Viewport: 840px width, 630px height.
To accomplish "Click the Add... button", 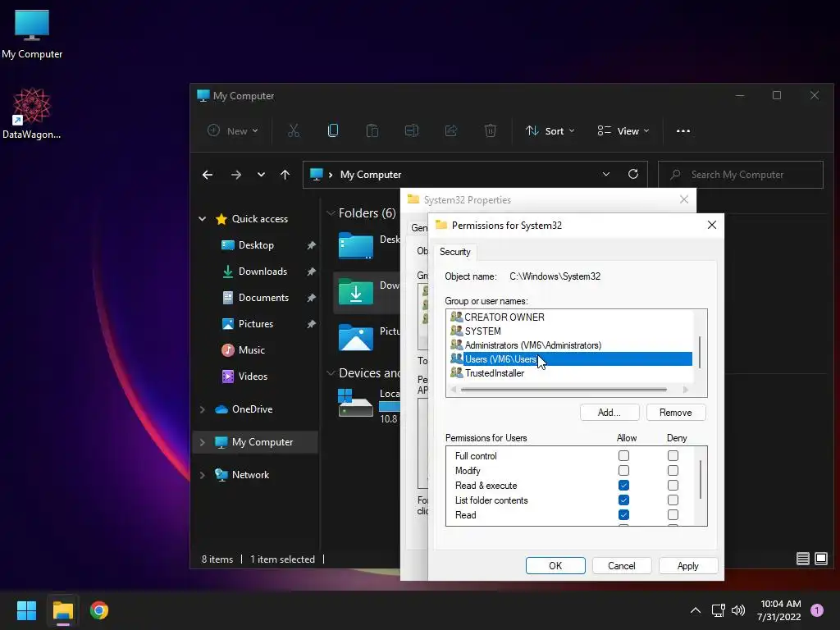I will coord(609,413).
